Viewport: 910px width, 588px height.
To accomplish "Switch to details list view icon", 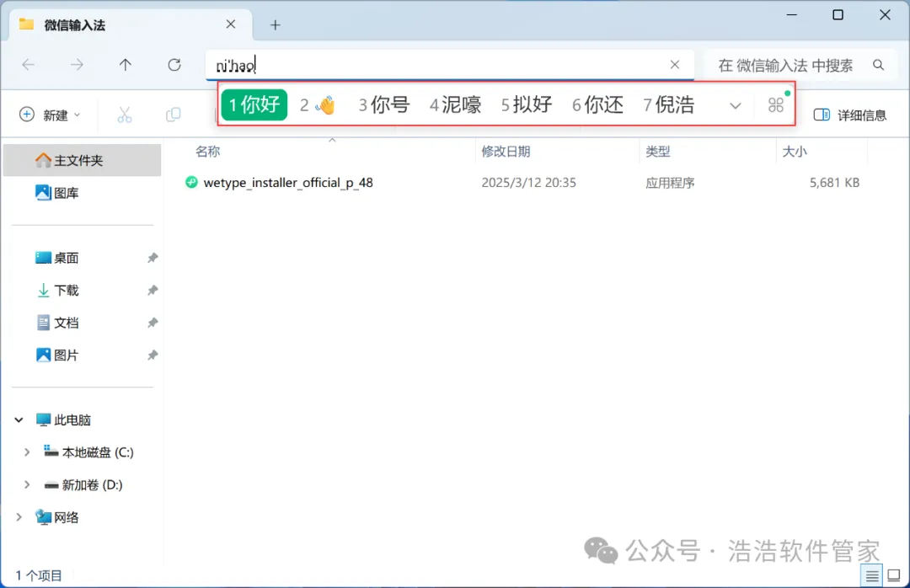I will click(x=872, y=576).
